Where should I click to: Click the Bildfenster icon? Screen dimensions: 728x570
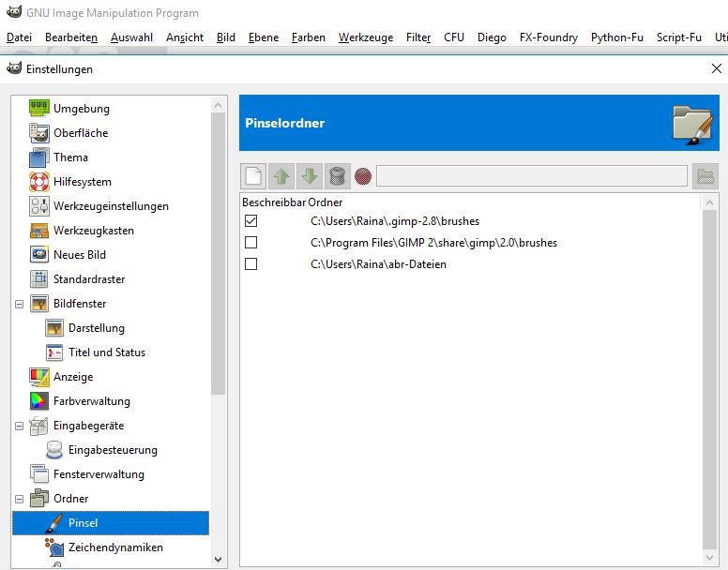pos(39,304)
